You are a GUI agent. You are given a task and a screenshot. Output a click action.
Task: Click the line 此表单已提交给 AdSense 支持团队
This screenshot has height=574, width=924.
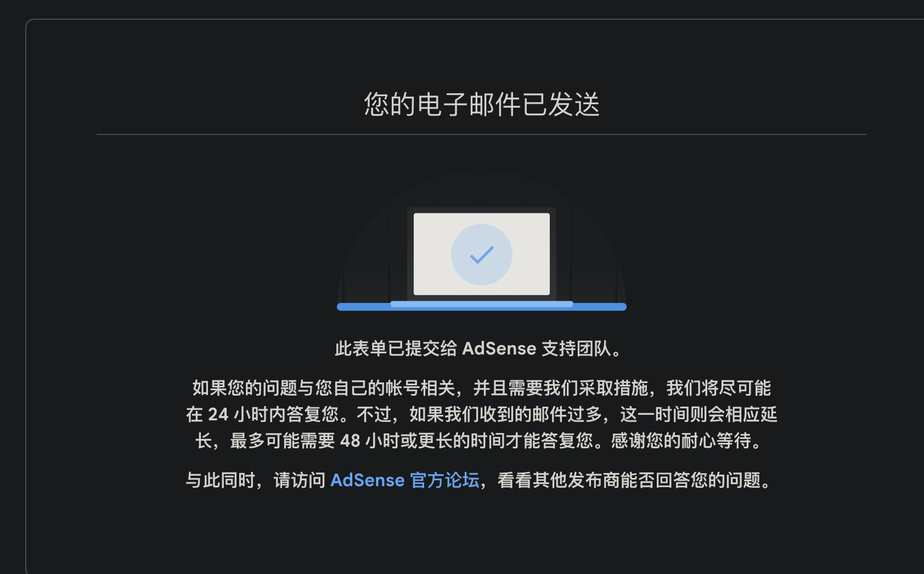pos(479,348)
